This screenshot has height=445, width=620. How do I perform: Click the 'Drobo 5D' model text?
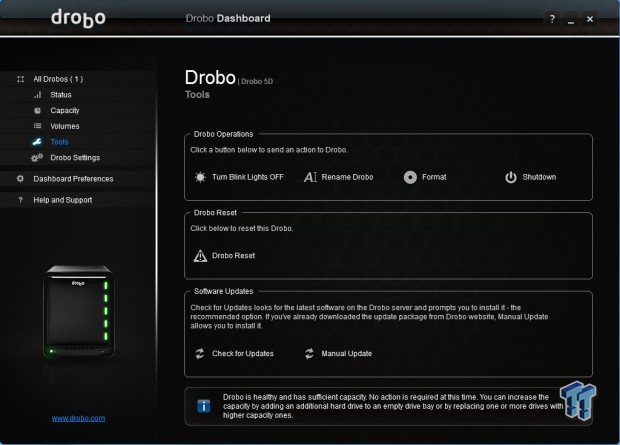point(257,81)
